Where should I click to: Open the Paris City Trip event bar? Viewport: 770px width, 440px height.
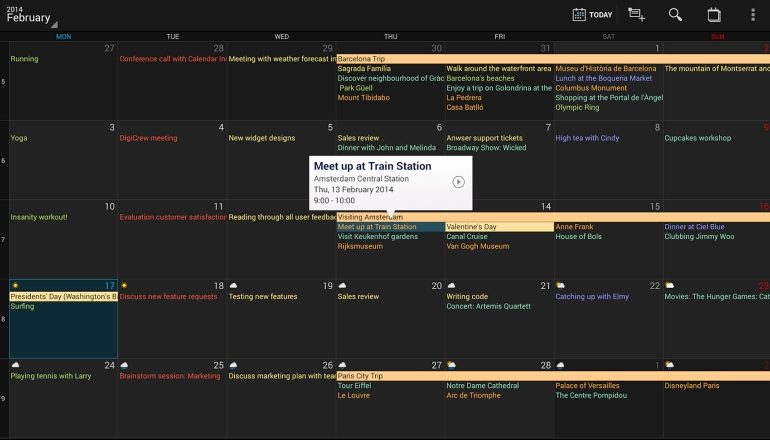pyautogui.click(x=552, y=376)
